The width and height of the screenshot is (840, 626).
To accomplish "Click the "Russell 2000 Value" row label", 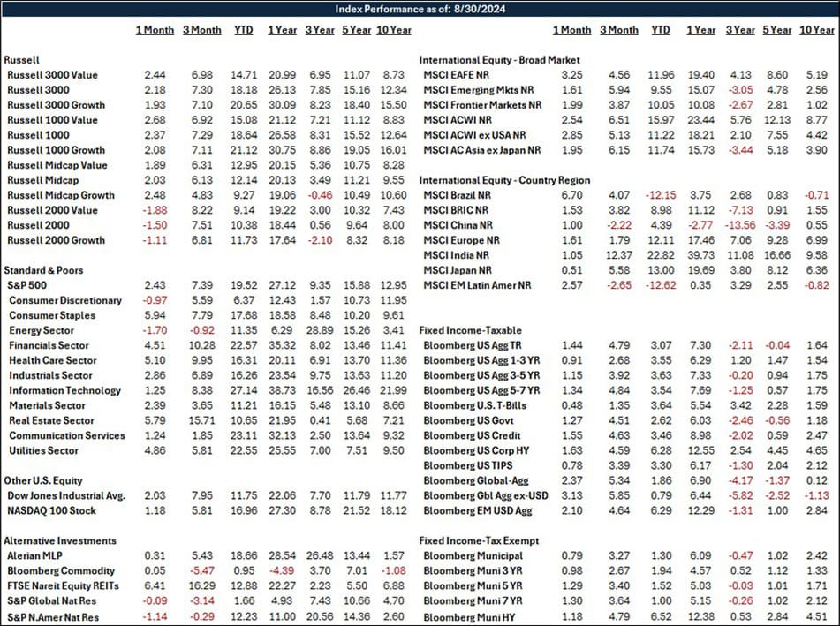I will coord(52,210).
